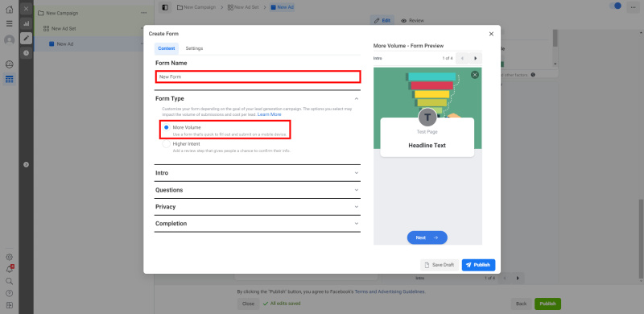Open the Learn More link

[270, 114]
